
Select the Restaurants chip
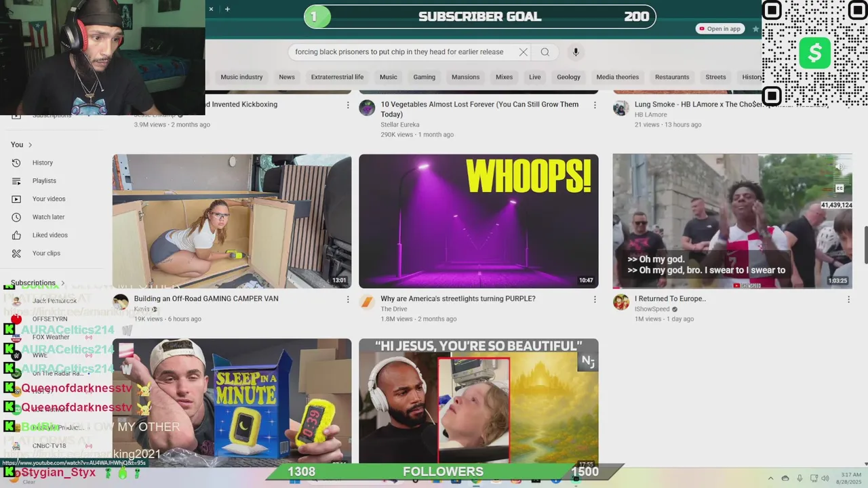(672, 77)
